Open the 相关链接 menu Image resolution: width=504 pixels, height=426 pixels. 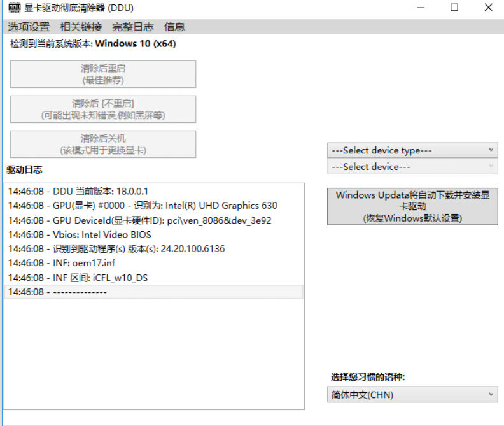tap(81, 27)
